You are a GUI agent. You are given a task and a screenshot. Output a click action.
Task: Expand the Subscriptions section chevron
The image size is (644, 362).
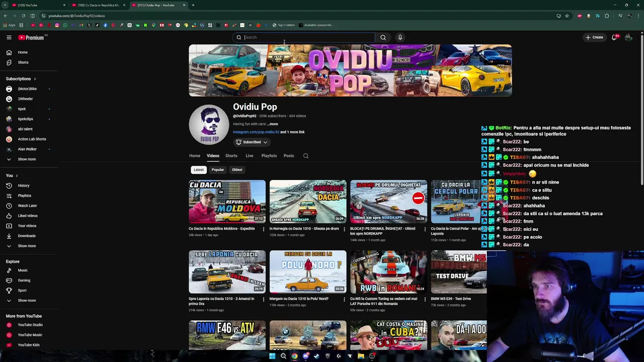[35, 79]
